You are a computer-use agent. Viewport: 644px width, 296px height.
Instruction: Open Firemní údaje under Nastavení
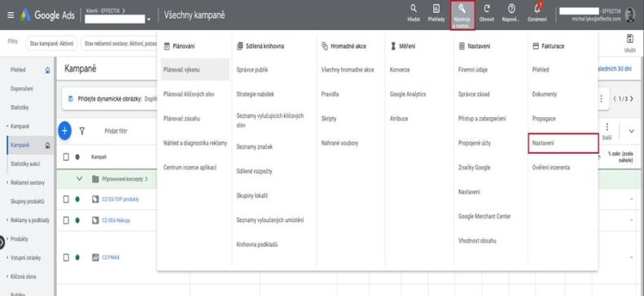[473, 70]
